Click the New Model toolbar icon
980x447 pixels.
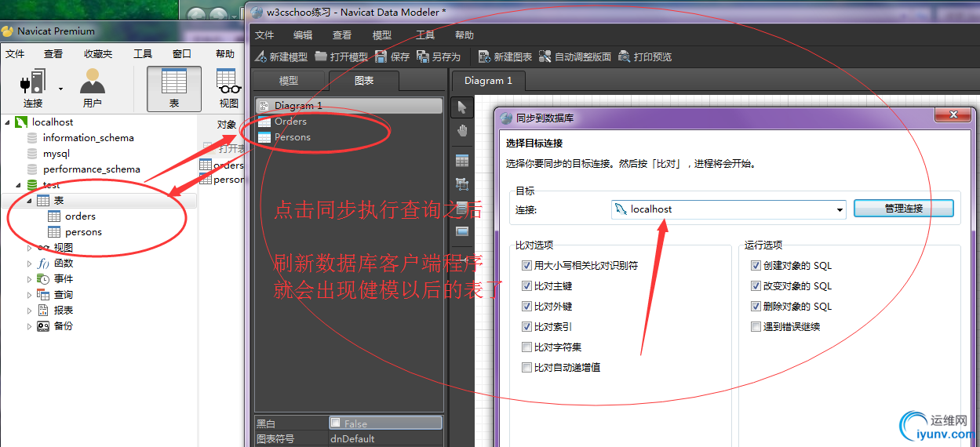[262, 56]
